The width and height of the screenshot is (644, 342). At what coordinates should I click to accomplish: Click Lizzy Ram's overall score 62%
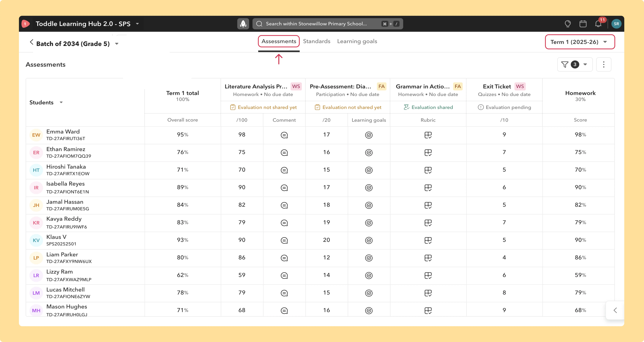pyautogui.click(x=182, y=275)
